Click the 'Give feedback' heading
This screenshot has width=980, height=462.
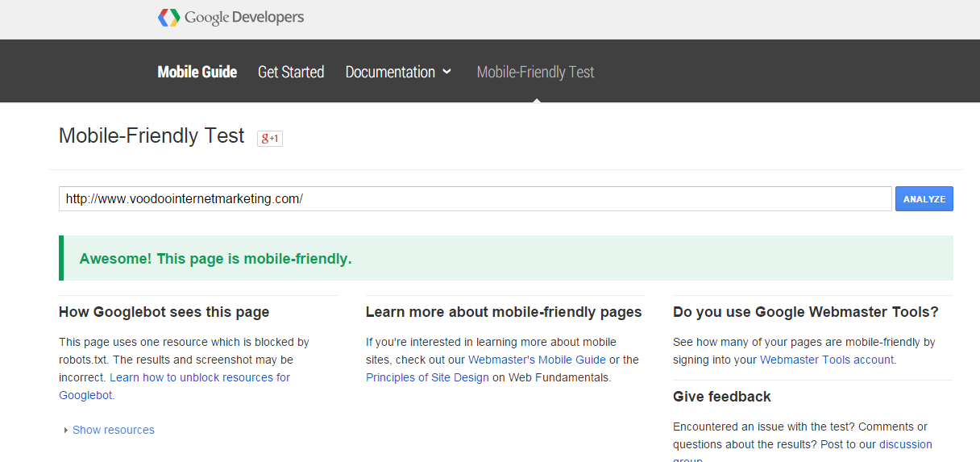[722, 397]
